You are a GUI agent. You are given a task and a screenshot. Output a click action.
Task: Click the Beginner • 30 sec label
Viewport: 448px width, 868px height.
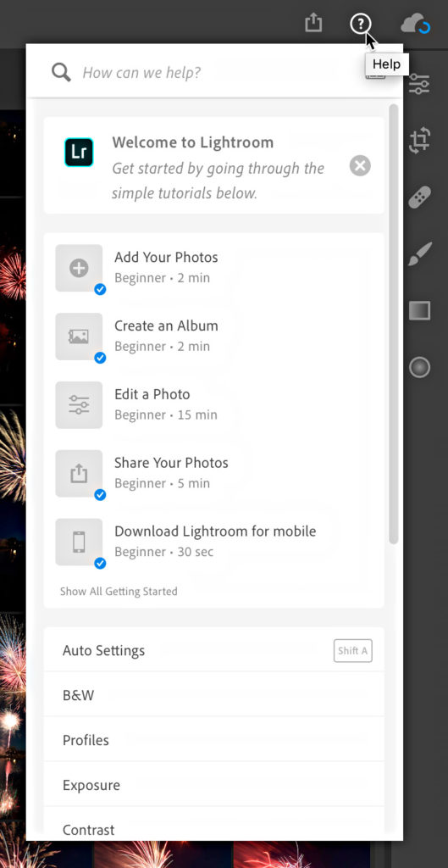(163, 552)
